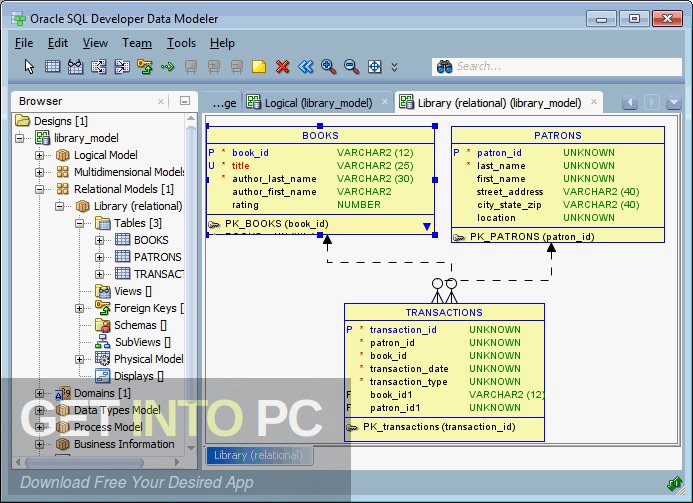The width and height of the screenshot is (693, 503).
Task: Expand BOOKS keys section blue triangle
Action: 426,226
